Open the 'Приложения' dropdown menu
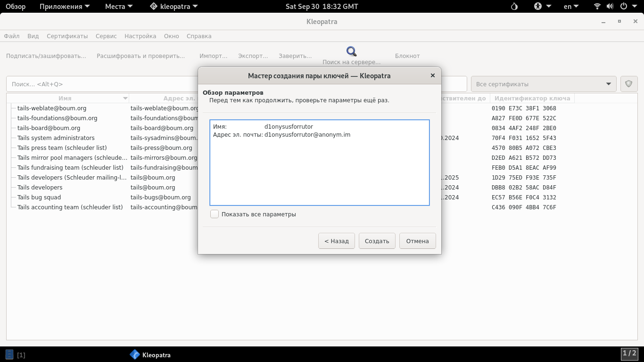The image size is (644, 362). click(x=60, y=7)
